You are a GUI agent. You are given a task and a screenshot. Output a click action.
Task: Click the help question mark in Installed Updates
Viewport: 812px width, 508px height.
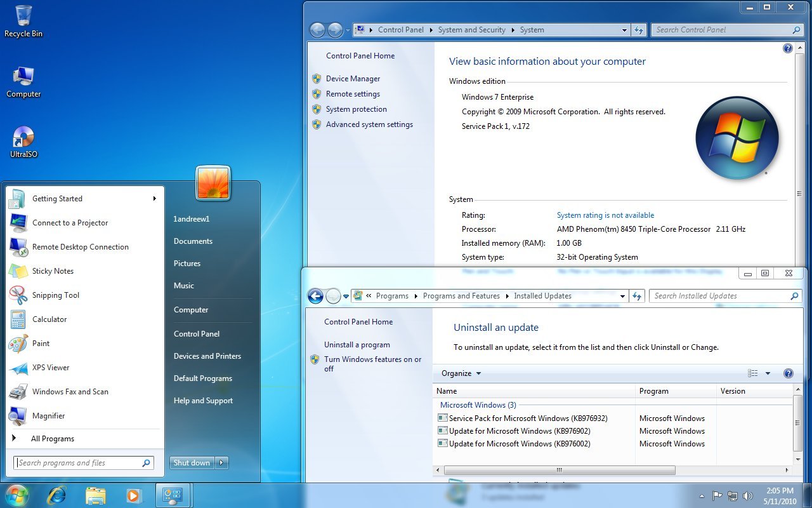(x=789, y=373)
